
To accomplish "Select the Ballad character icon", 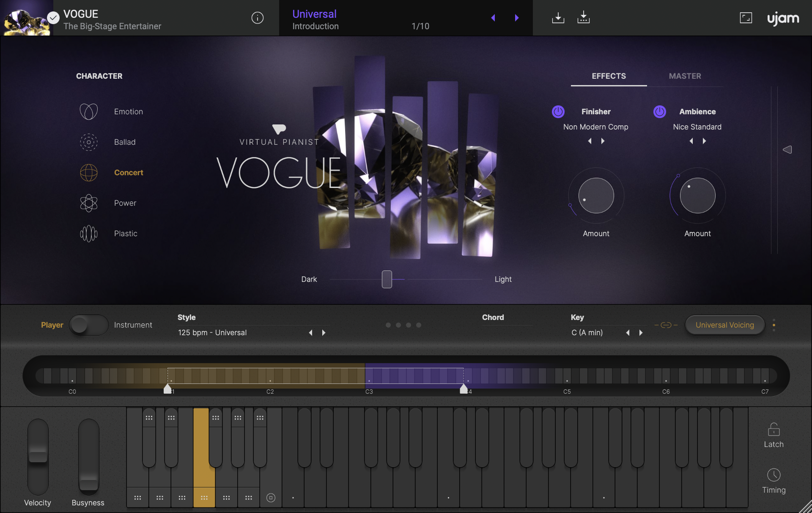I will click(88, 142).
